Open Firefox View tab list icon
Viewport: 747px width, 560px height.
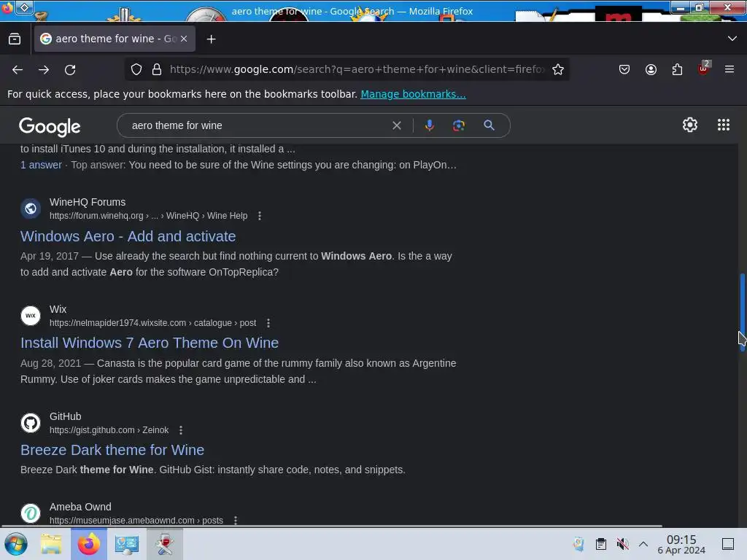[15, 39]
